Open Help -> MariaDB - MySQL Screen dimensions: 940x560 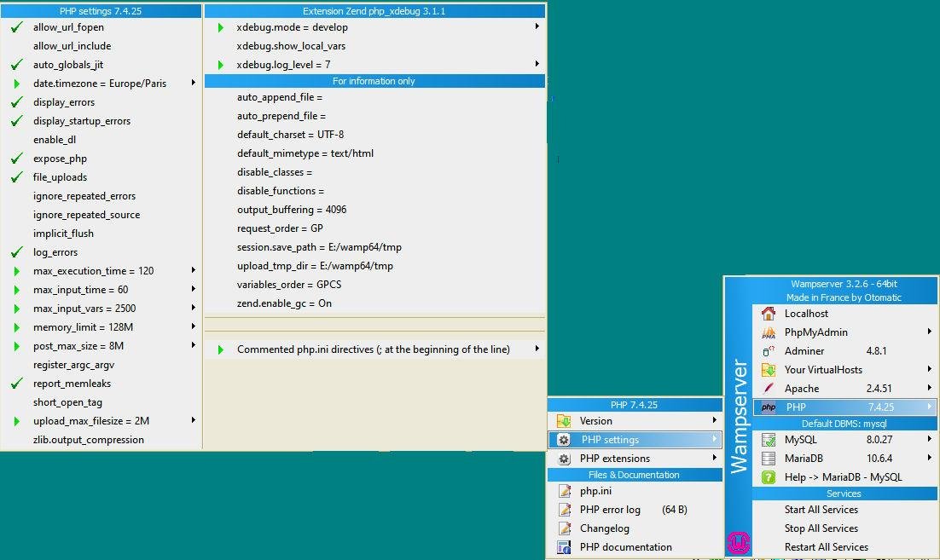(845, 477)
